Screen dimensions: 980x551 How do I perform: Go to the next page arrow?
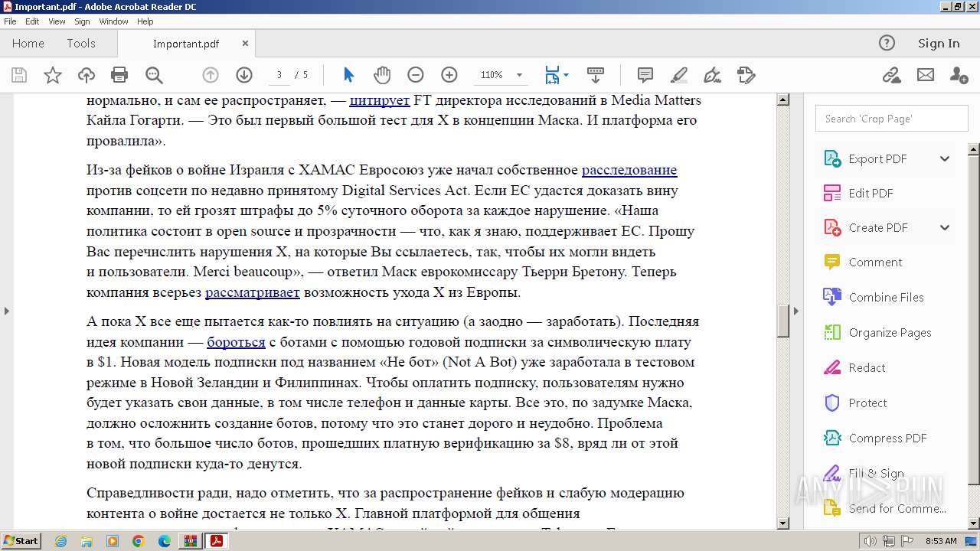click(x=244, y=75)
